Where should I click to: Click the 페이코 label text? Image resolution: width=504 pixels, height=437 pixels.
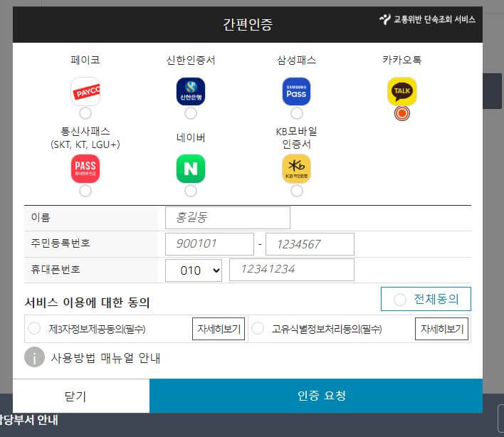[x=85, y=60]
